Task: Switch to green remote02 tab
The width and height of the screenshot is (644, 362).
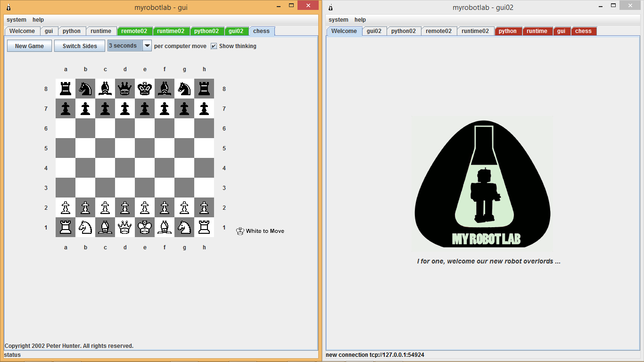Action: [x=134, y=31]
